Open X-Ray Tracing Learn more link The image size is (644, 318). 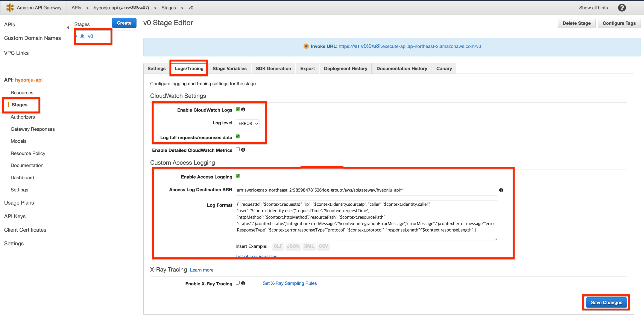[x=202, y=270]
